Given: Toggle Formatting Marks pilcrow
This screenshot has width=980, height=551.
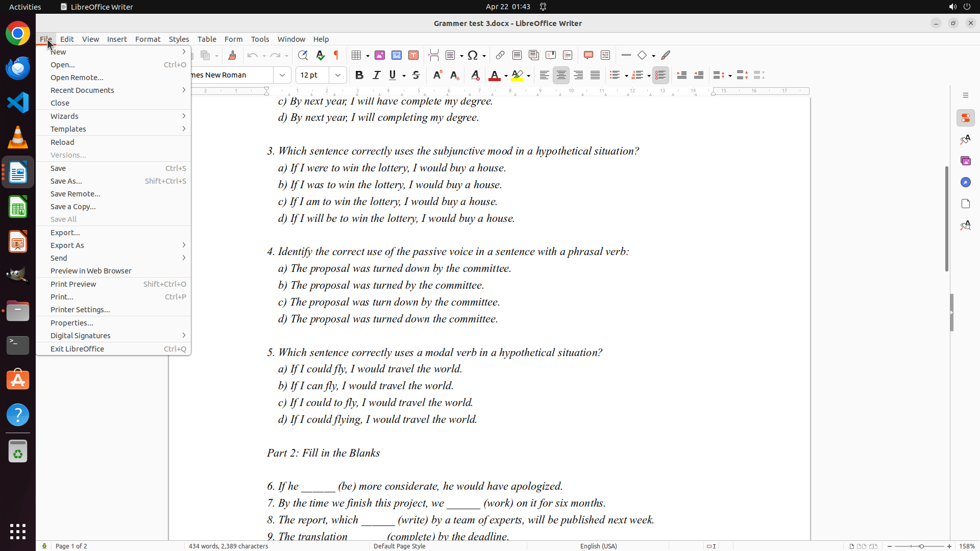Looking at the screenshot, I should [336, 55].
